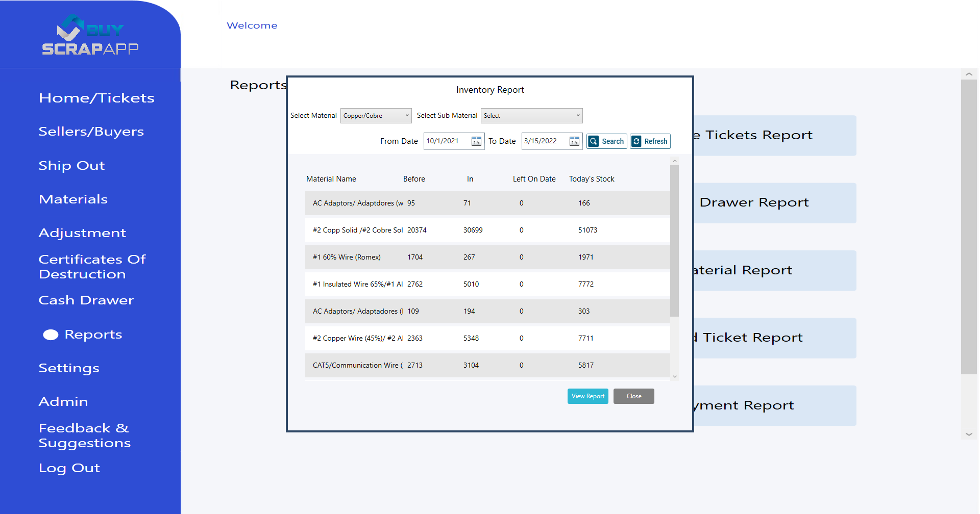The image size is (980, 514).
Task: Click the Search button in Inventory Report
Action: coord(607,141)
